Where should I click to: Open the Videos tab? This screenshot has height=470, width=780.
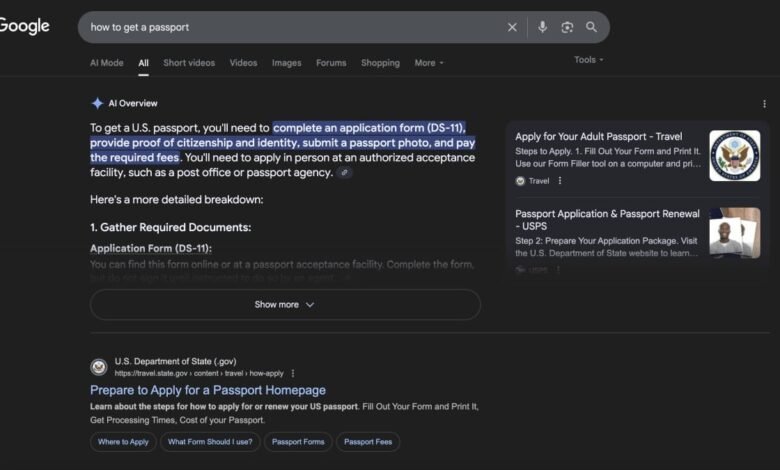243,63
